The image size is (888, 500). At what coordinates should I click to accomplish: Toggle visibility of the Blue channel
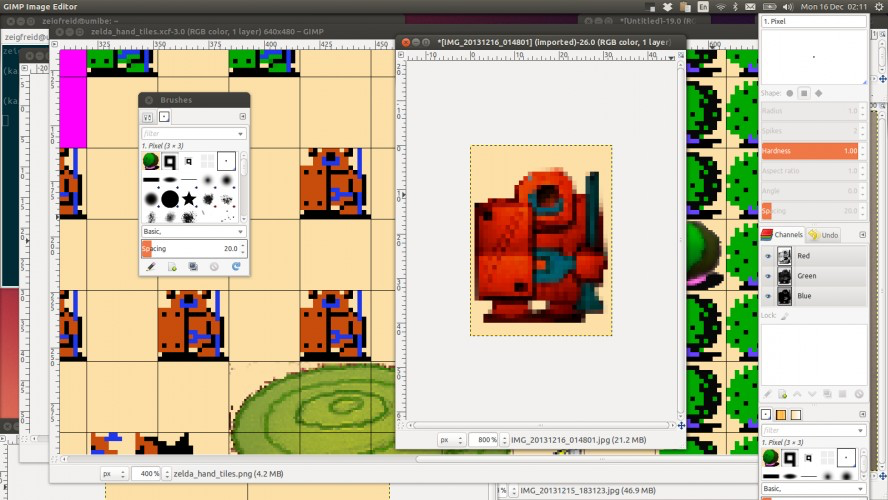[768, 296]
